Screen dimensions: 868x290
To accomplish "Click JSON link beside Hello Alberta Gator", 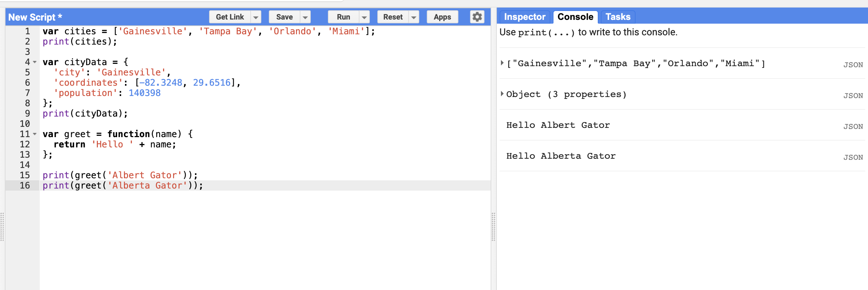I will point(853,157).
